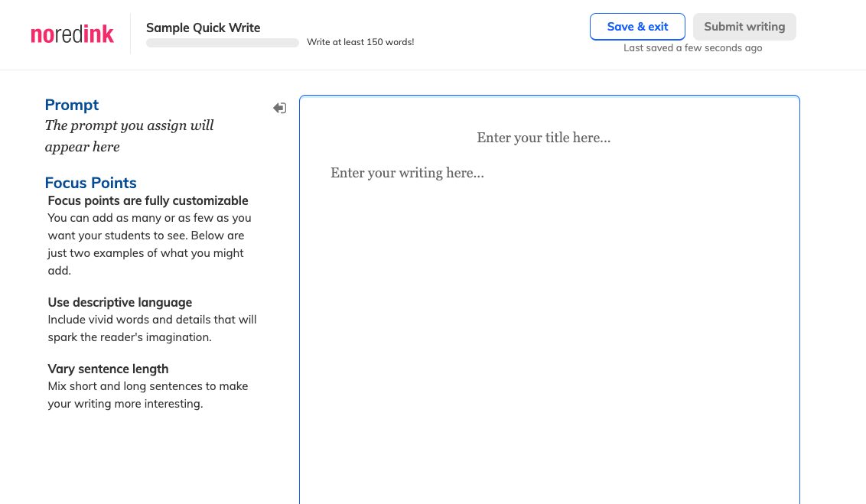The image size is (866, 504).
Task: Collapse the prompt panel with arrow icon
Action: [280, 108]
